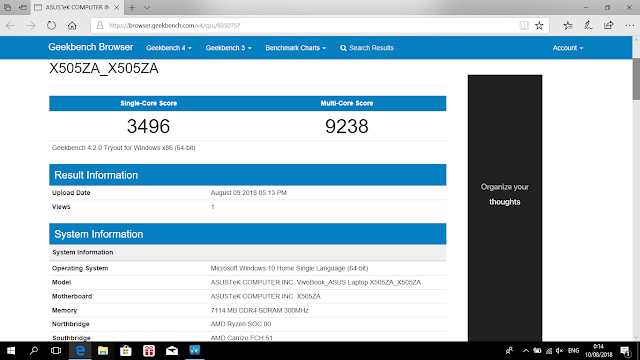Viewport: 640px width, 360px height.
Task: Select the ASUSTeK COMPUTER browser tab
Action: pyautogui.click(x=77, y=7)
